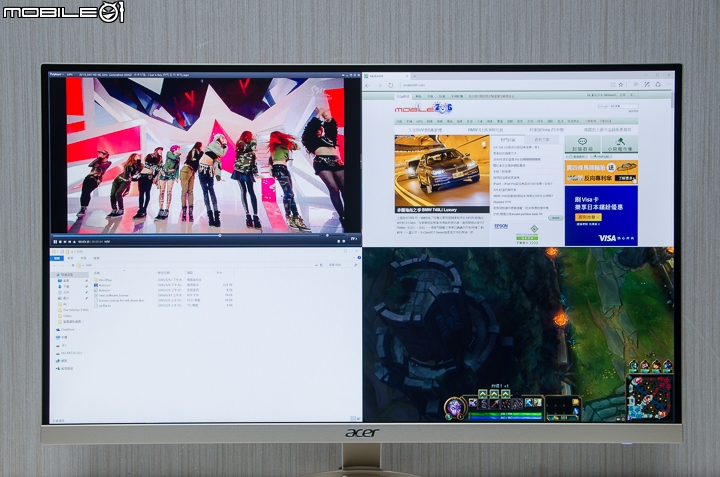Open the Share icon in Edge
Screen dimensions: 720x477
[x=658, y=84]
